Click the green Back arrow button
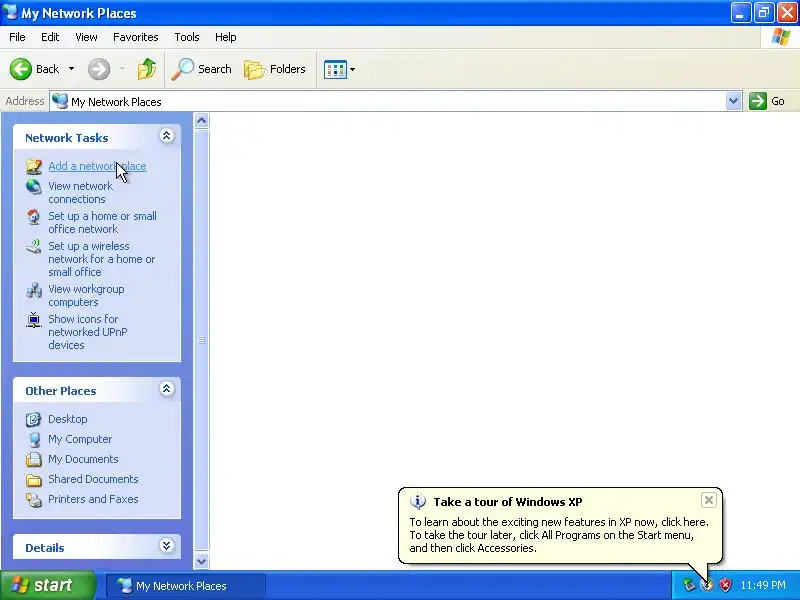800x600 pixels. click(x=20, y=69)
